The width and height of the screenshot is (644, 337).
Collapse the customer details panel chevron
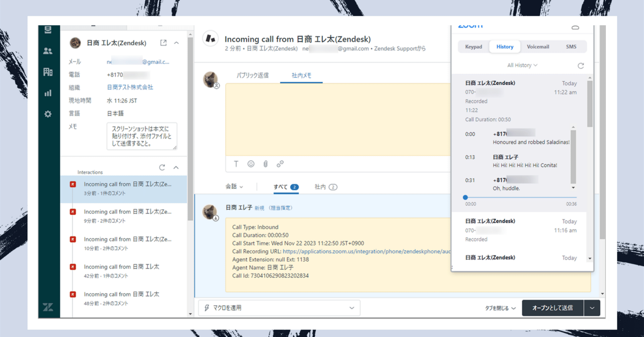point(177,43)
